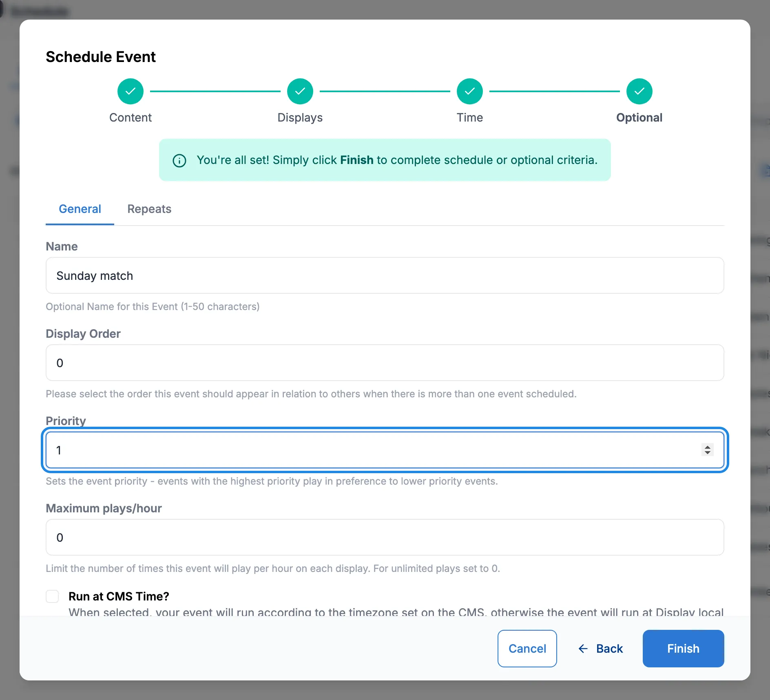Click the Cancel button
Viewport: 770px width, 700px height.
click(527, 649)
